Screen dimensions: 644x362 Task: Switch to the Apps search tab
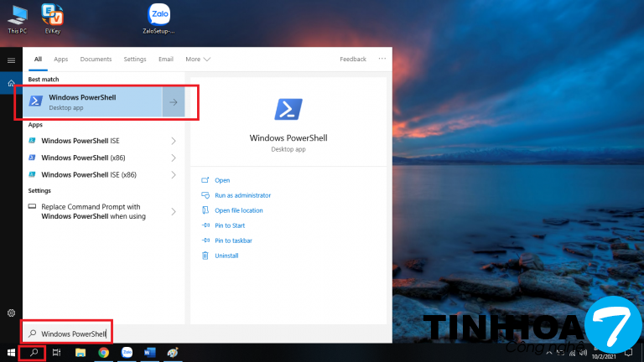(x=61, y=59)
